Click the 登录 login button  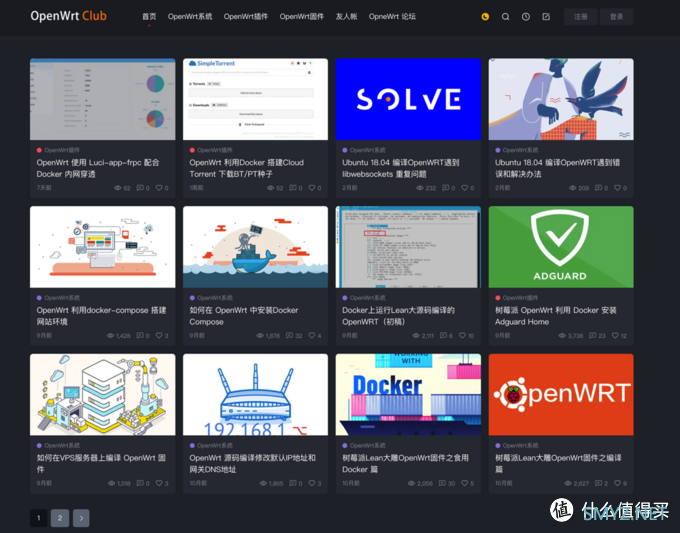click(617, 17)
